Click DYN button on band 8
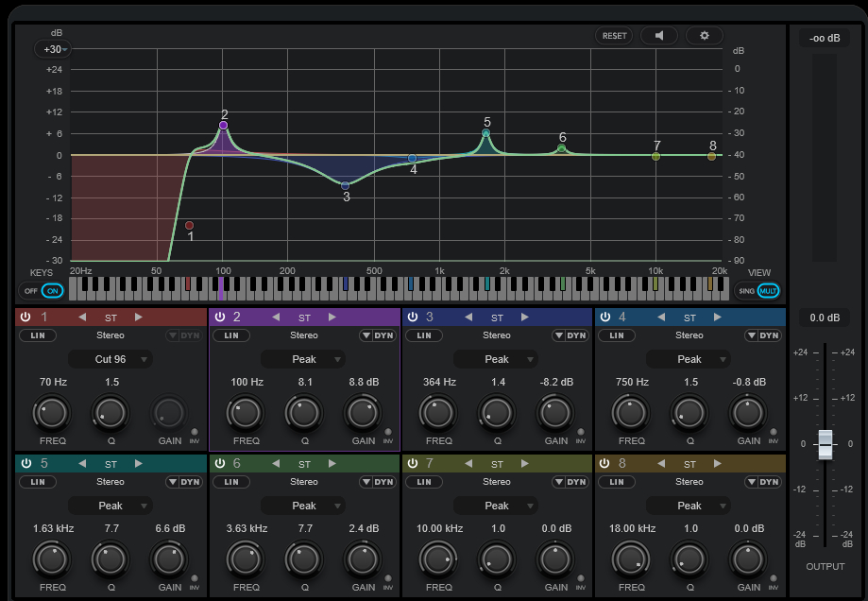 point(769,482)
